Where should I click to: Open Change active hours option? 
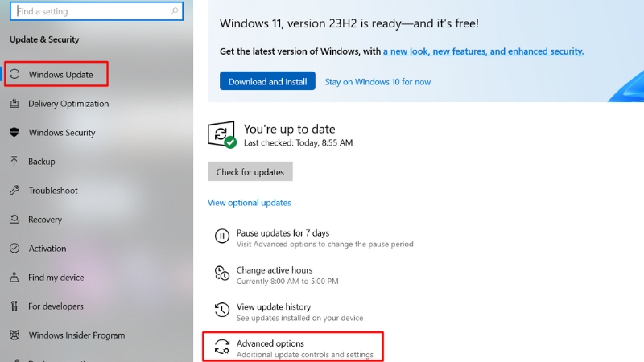(277, 275)
